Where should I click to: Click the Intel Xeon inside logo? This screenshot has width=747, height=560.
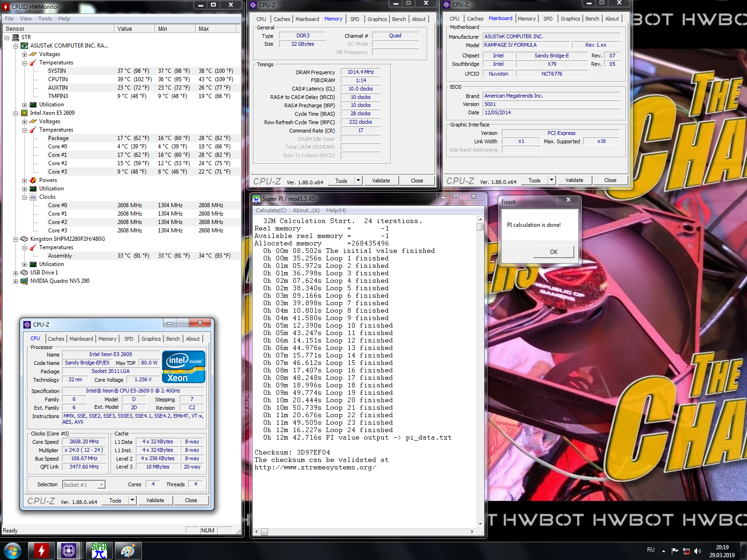(183, 367)
